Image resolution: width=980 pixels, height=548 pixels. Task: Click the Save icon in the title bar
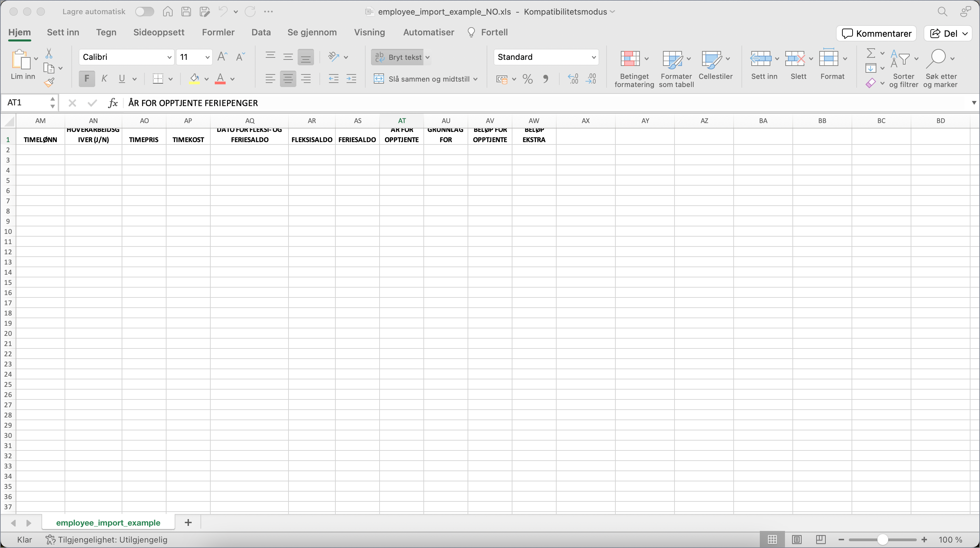coord(186,12)
